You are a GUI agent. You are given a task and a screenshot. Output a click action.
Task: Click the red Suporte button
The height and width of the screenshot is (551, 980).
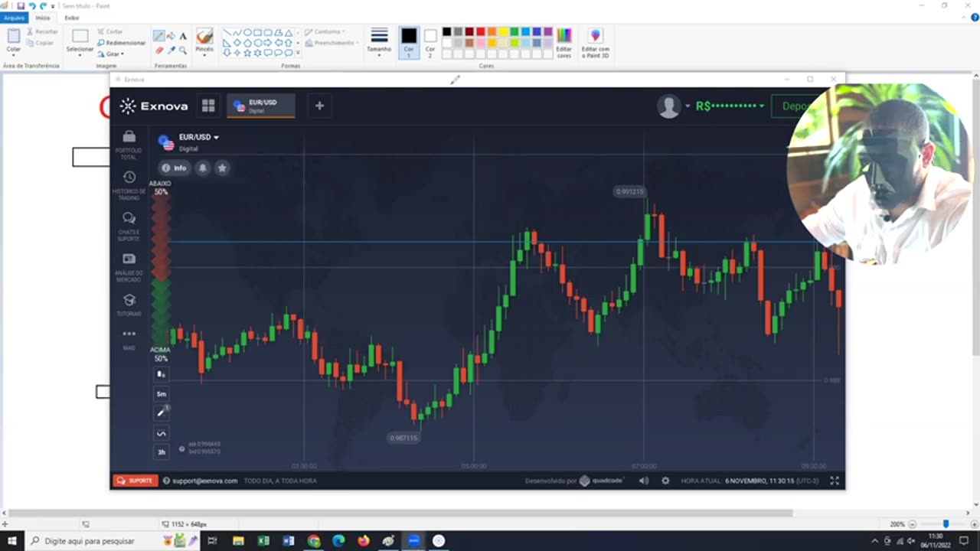pyautogui.click(x=136, y=481)
